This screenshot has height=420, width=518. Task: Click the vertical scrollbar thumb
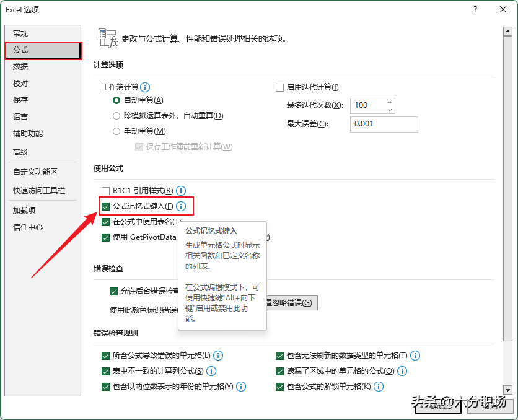coord(507,188)
